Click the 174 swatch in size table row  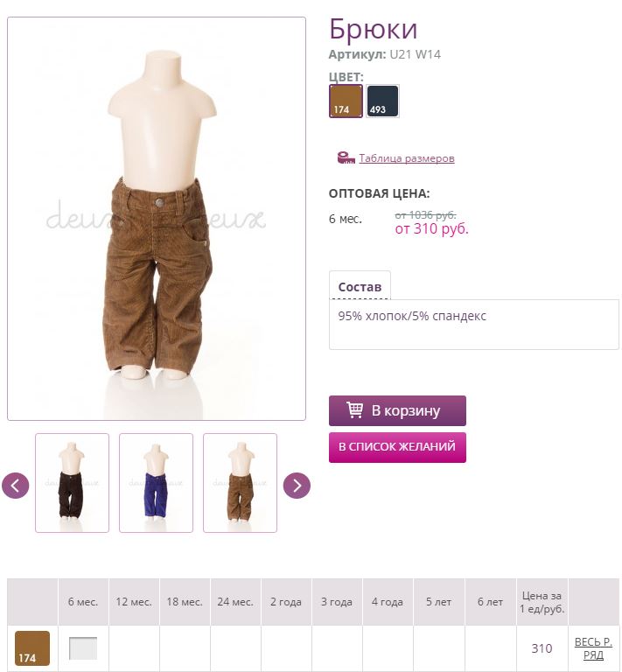pos(32,648)
